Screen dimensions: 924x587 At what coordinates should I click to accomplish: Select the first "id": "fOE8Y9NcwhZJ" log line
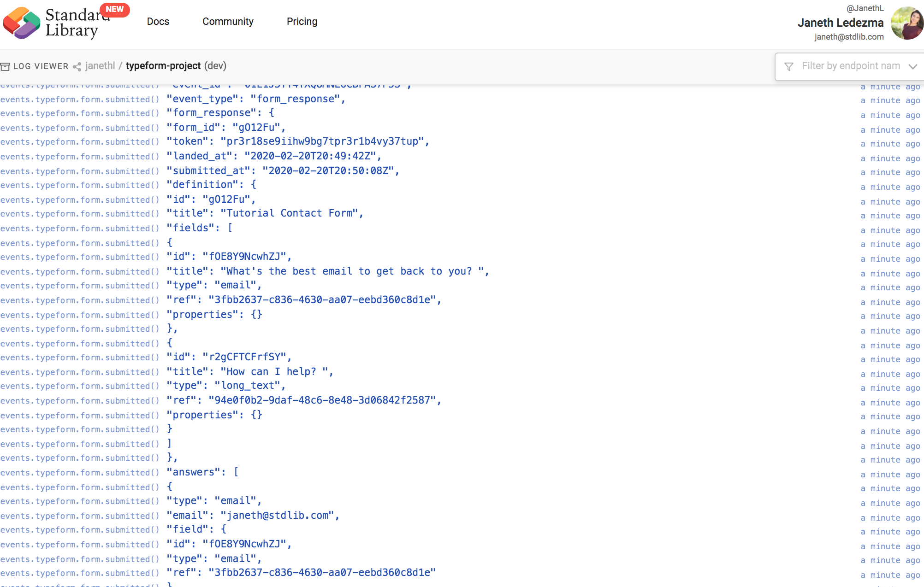point(229,257)
